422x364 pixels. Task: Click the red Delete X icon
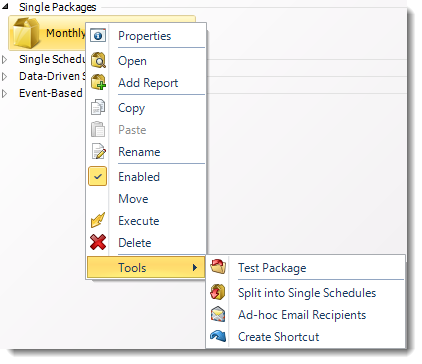click(98, 242)
